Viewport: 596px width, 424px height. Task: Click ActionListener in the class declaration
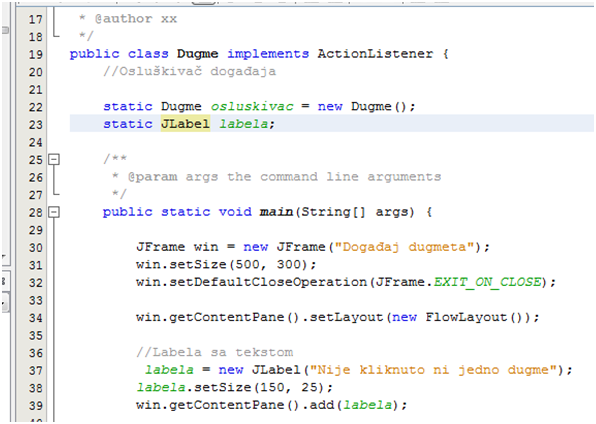(375, 54)
